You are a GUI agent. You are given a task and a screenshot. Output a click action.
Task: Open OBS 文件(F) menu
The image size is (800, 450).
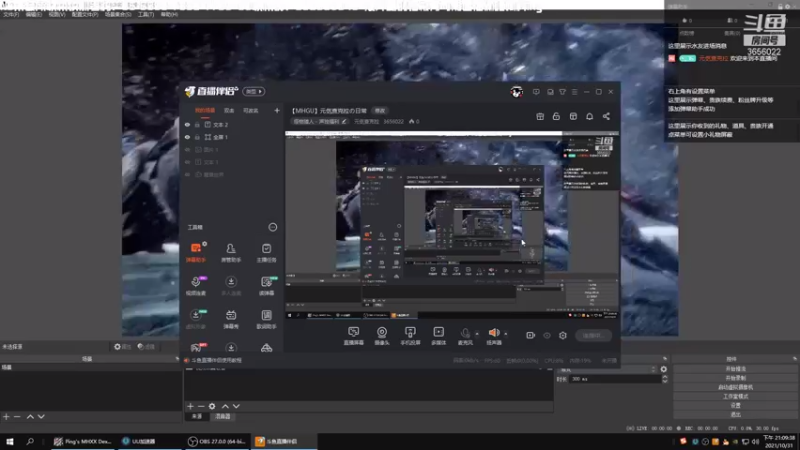(11, 14)
